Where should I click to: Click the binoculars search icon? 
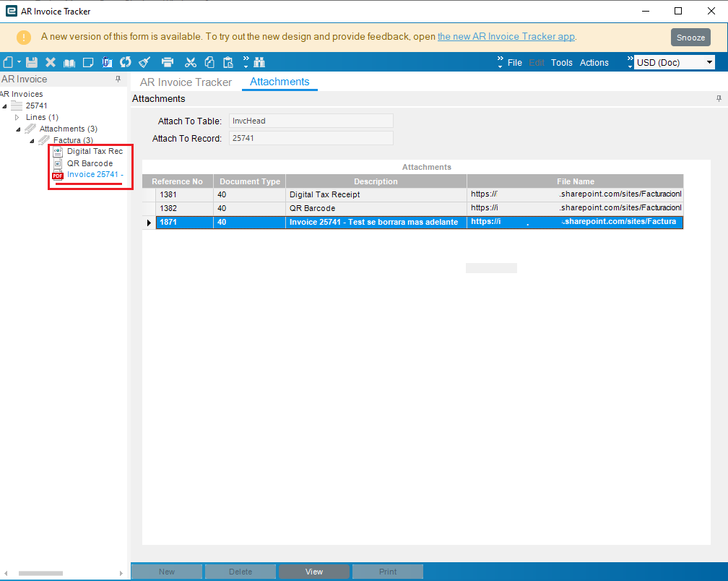[259, 62]
